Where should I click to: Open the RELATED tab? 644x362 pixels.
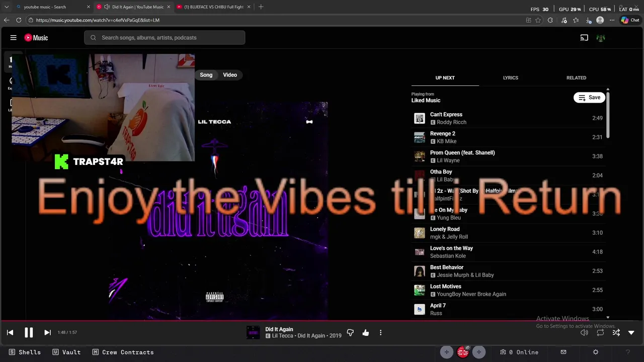[576, 78]
